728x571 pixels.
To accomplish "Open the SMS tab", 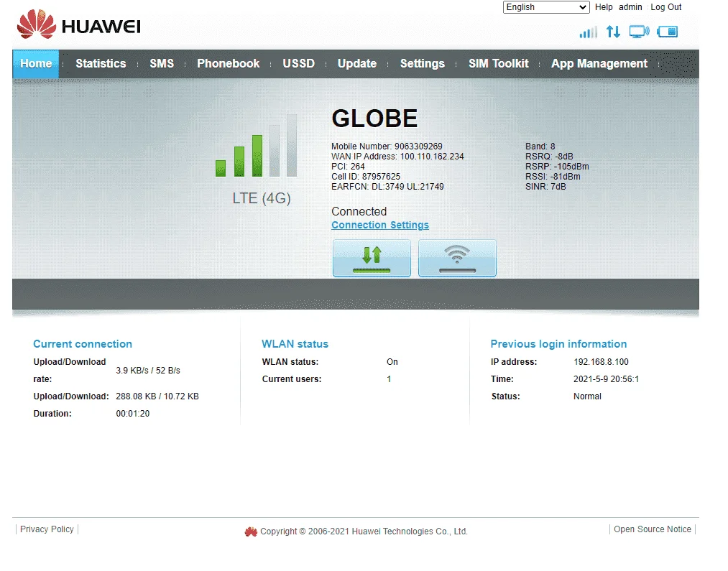I will 162,63.
